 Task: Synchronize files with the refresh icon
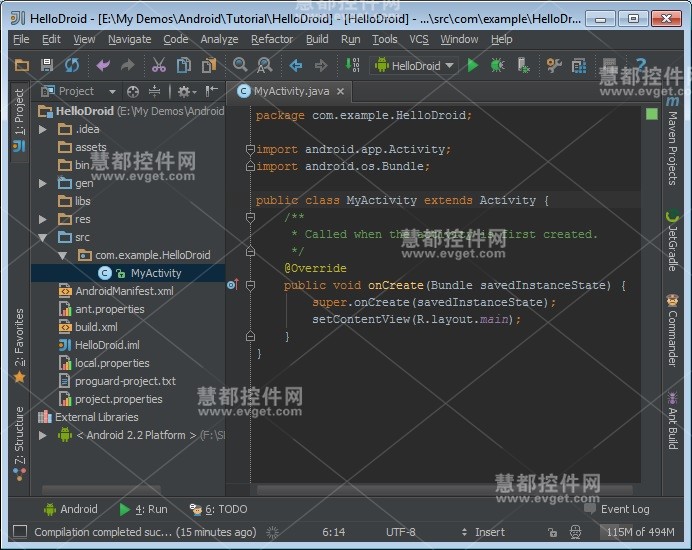click(x=72, y=66)
